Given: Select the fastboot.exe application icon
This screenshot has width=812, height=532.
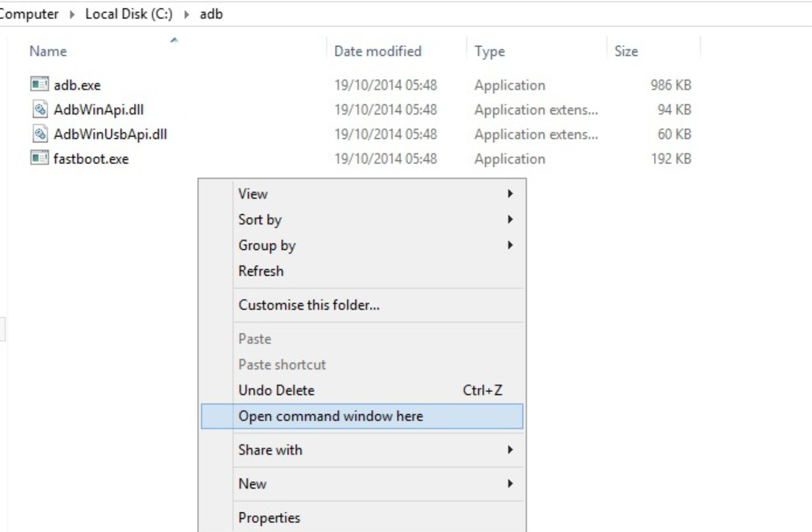Looking at the screenshot, I should click(40, 158).
